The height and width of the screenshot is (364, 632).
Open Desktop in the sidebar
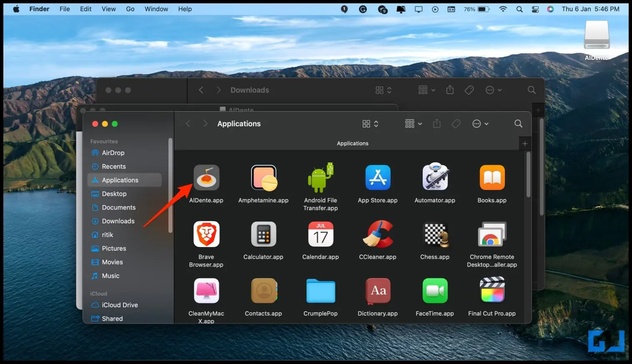coord(124,194)
